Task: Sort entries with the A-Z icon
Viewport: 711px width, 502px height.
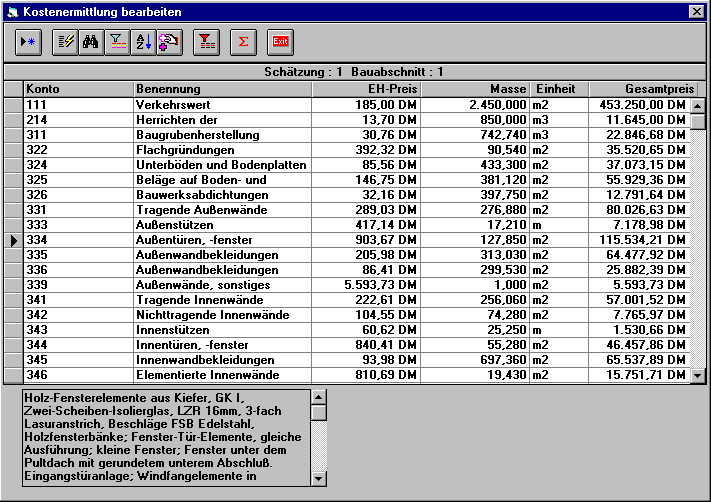Action: pos(142,42)
